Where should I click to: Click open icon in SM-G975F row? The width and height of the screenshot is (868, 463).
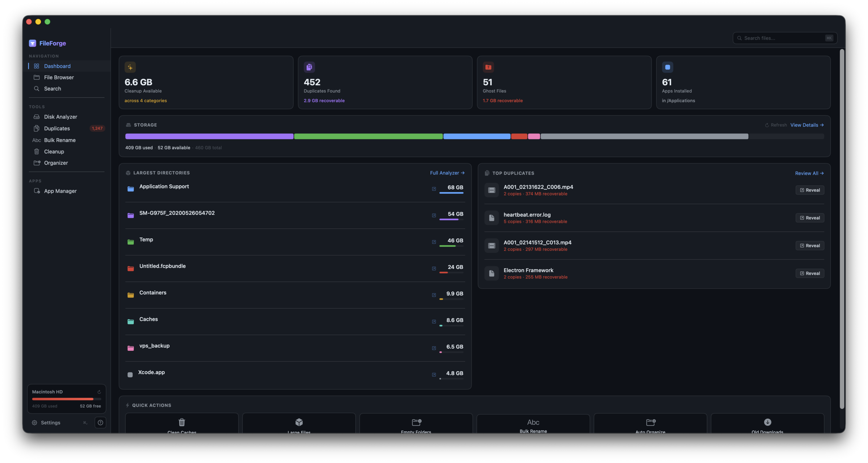tap(434, 215)
